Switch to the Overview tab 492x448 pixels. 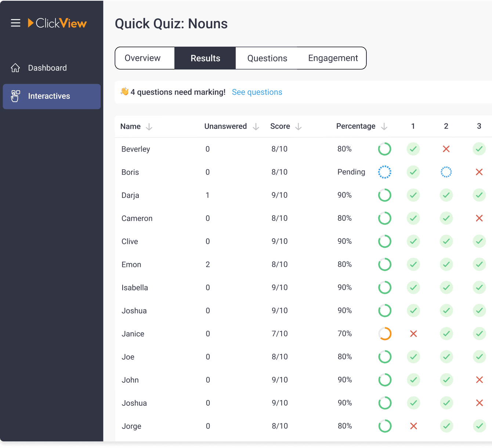(145, 58)
